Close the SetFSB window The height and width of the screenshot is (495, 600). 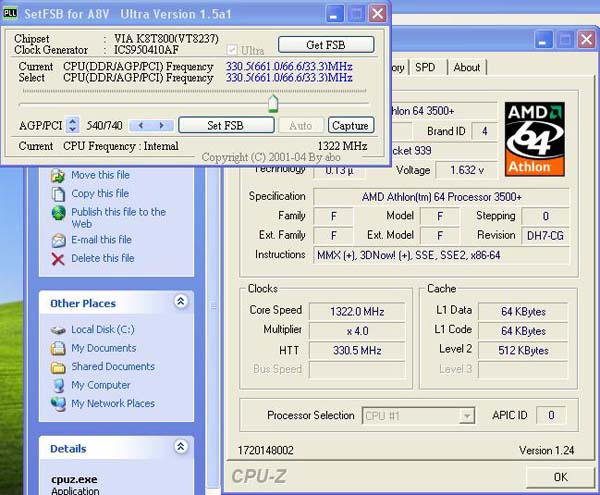point(377,14)
